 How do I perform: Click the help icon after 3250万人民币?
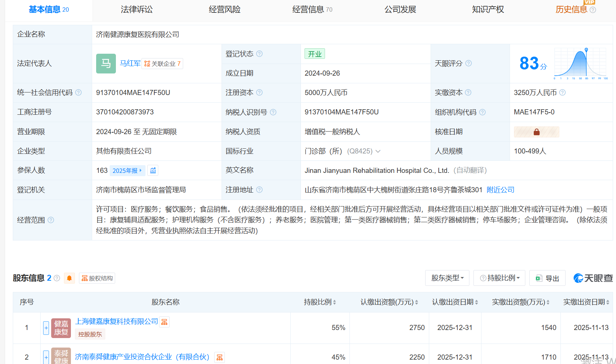point(562,92)
